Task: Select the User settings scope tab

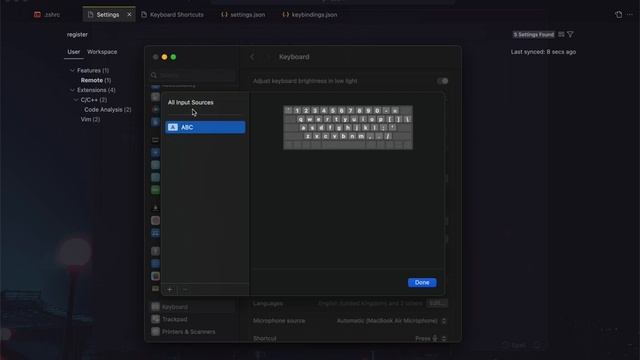Action: (74, 52)
